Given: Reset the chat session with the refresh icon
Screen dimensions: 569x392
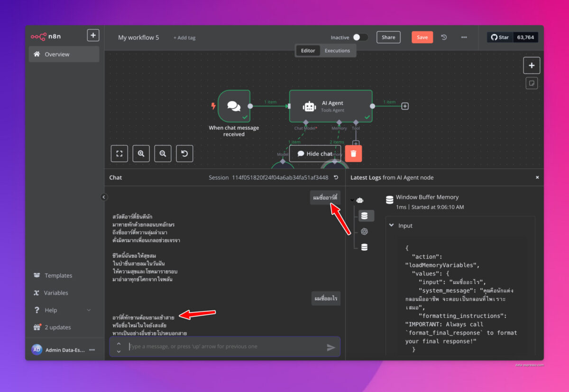Looking at the screenshot, I should (x=336, y=177).
